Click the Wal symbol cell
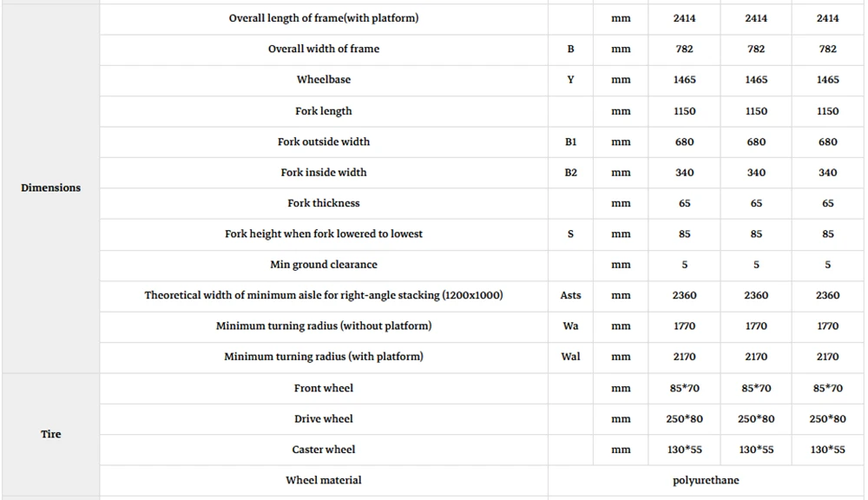This screenshot has width=868, height=500. (x=571, y=357)
